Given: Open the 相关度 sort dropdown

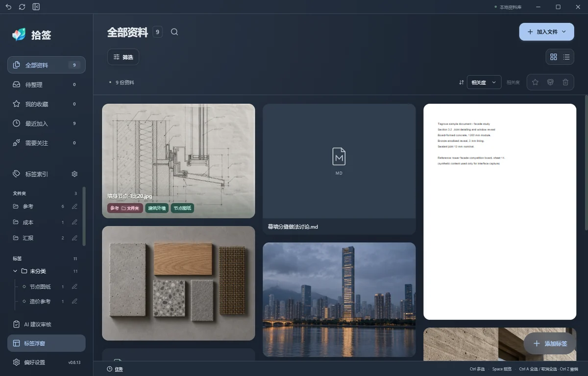Looking at the screenshot, I should pos(484,82).
